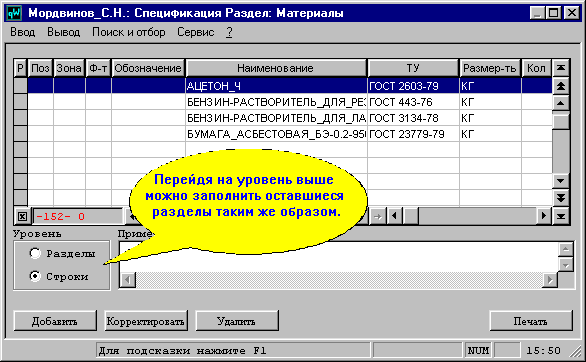The height and width of the screenshot is (362, 586).
Task: Click inside the Примечание notes text field
Action: (338, 257)
